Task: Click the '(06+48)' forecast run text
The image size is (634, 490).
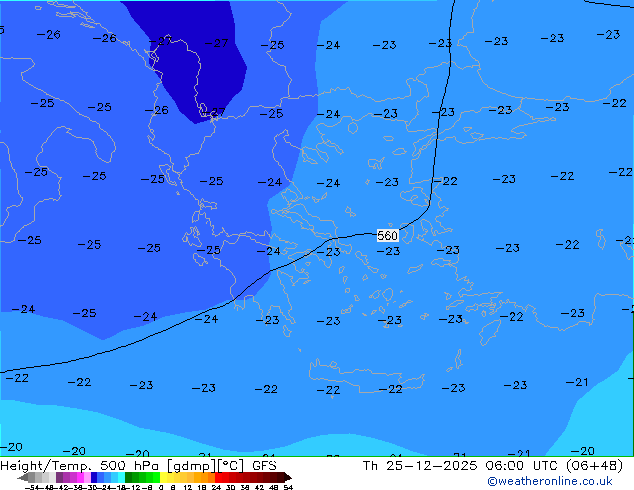Action: (x=594, y=466)
